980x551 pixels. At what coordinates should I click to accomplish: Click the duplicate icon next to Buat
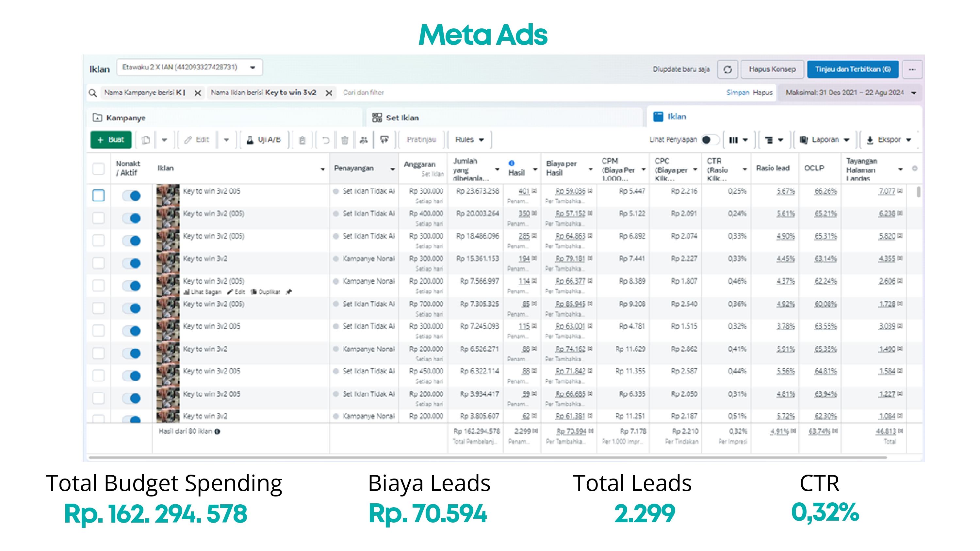coord(146,140)
